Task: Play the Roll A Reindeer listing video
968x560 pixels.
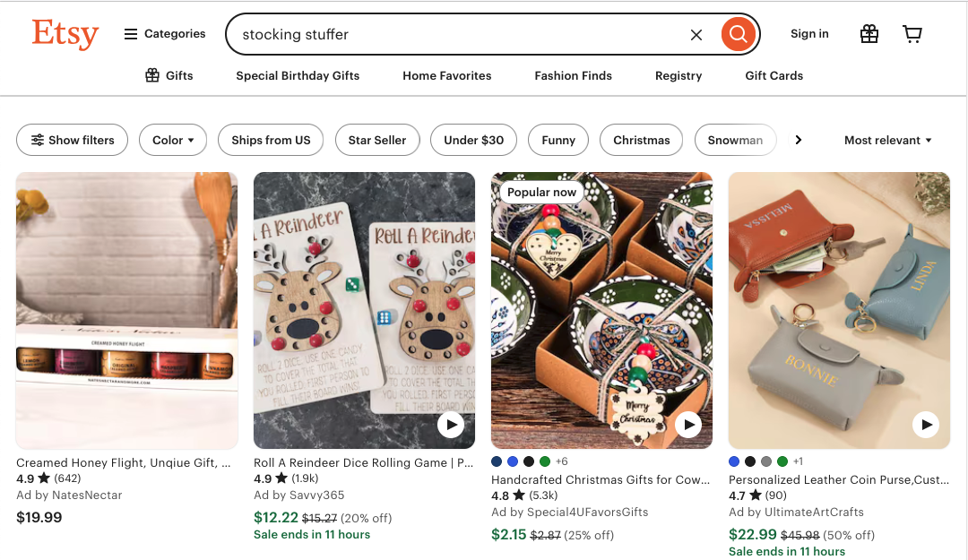Action: click(x=450, y=425)
